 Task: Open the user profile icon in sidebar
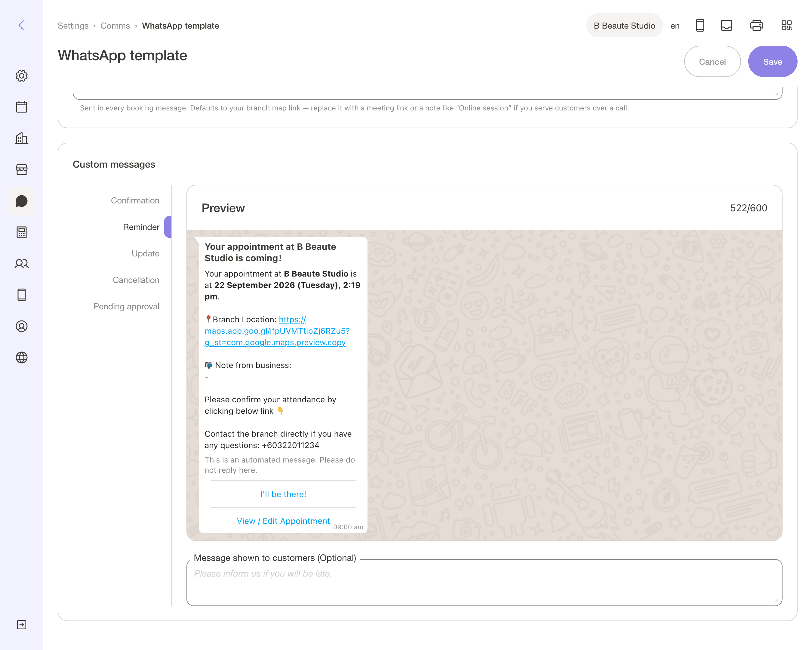click(21, 326)
